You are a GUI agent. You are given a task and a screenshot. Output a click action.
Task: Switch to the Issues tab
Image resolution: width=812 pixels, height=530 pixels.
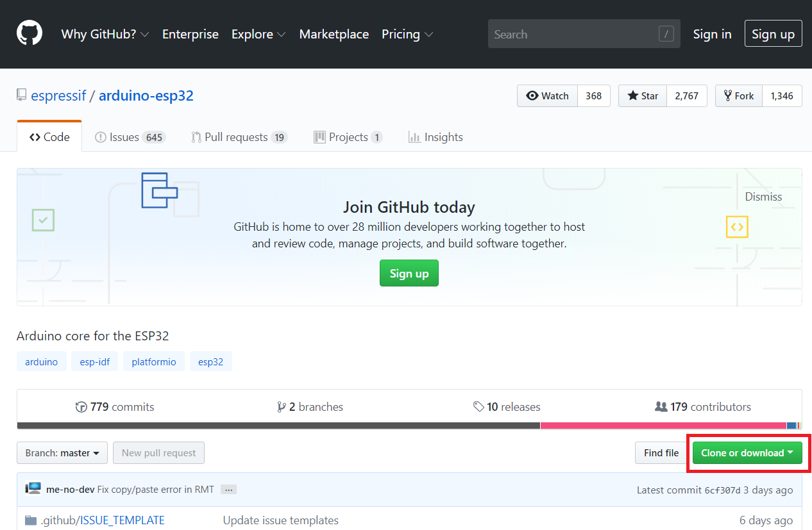pyautogui.click(x=130, y=137)
